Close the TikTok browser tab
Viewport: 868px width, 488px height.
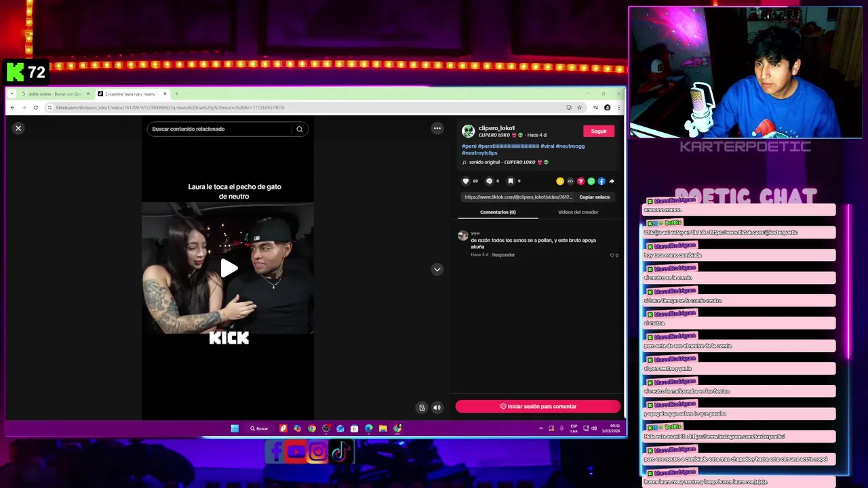click(x=165, y=94)
